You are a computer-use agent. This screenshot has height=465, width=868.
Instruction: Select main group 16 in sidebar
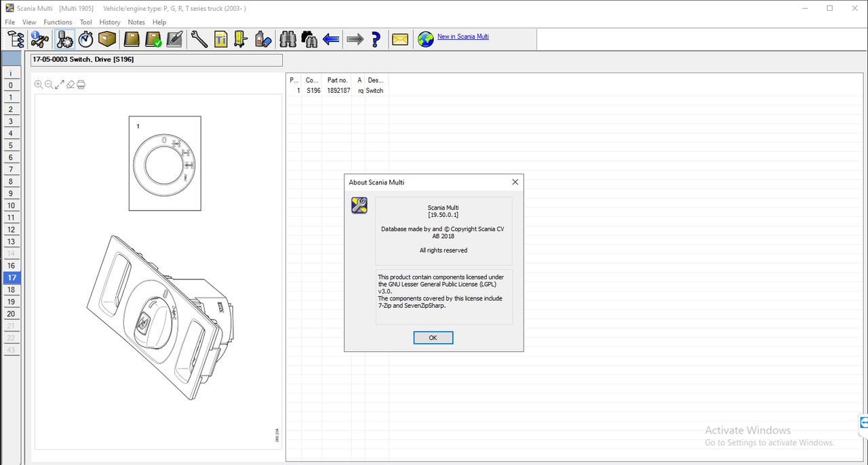[x=11, y=266]
